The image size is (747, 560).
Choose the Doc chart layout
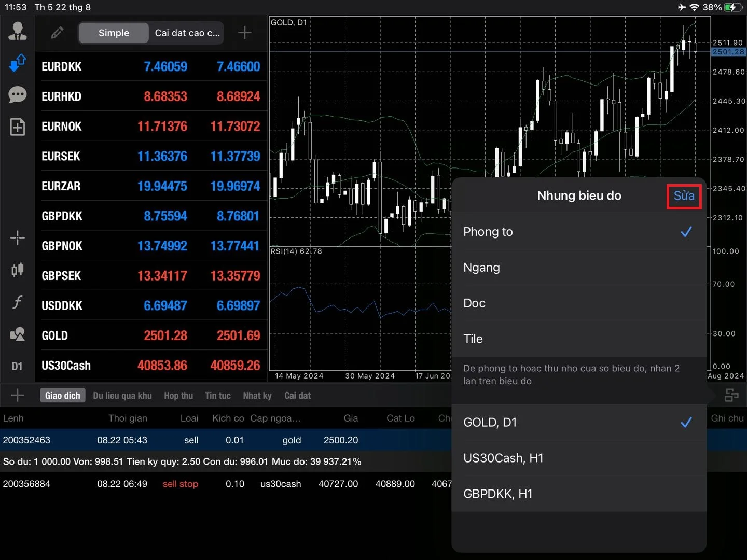pos(579,303)
